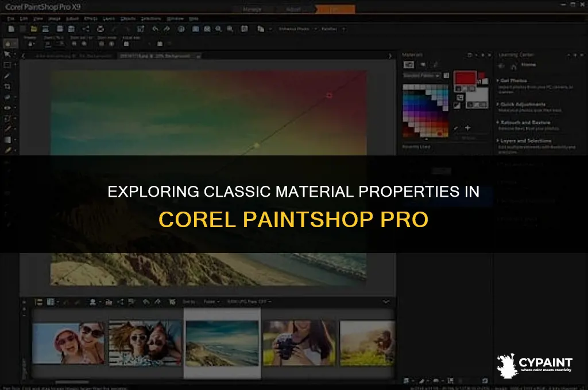Expand the Quick Adjustments topic
This screenshot has height=390, width=588.
[x=521, y=104]
